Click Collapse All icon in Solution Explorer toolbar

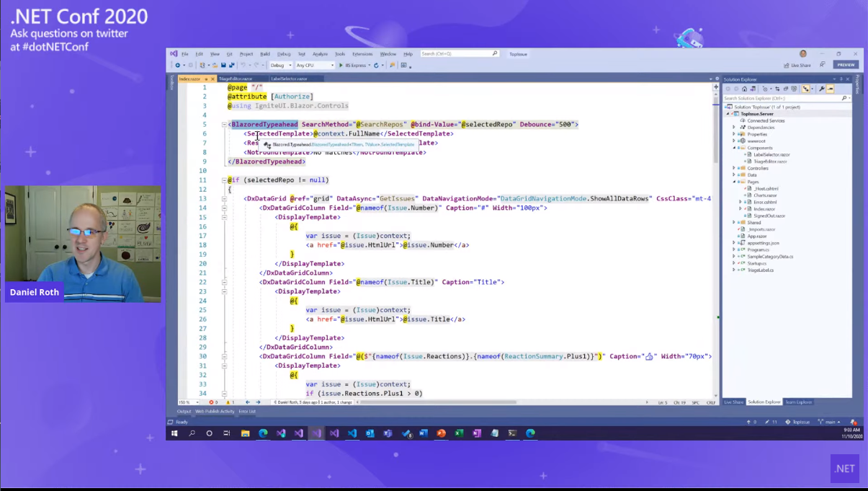click(x=787, y=89)
